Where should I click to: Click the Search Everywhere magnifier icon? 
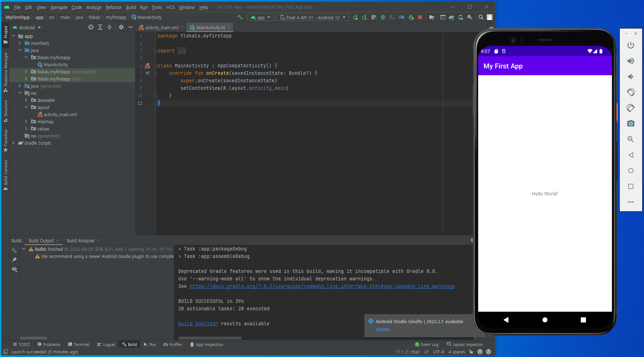coord(481,17)
